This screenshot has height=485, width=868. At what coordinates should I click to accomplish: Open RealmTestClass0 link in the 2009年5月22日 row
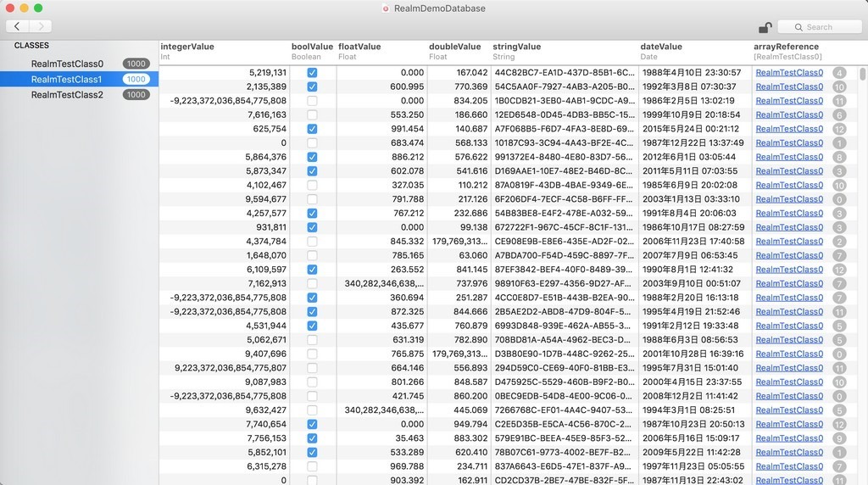click(789, 452)
